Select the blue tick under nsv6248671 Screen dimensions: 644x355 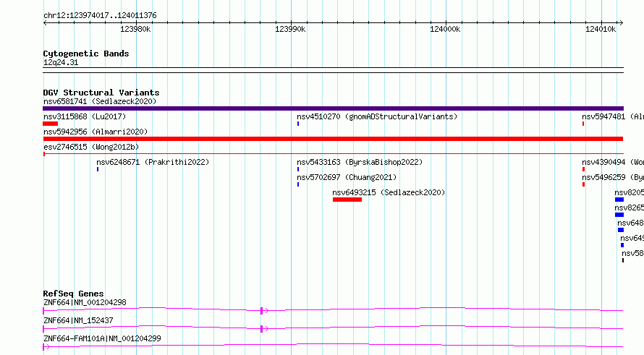coord(98,169)
